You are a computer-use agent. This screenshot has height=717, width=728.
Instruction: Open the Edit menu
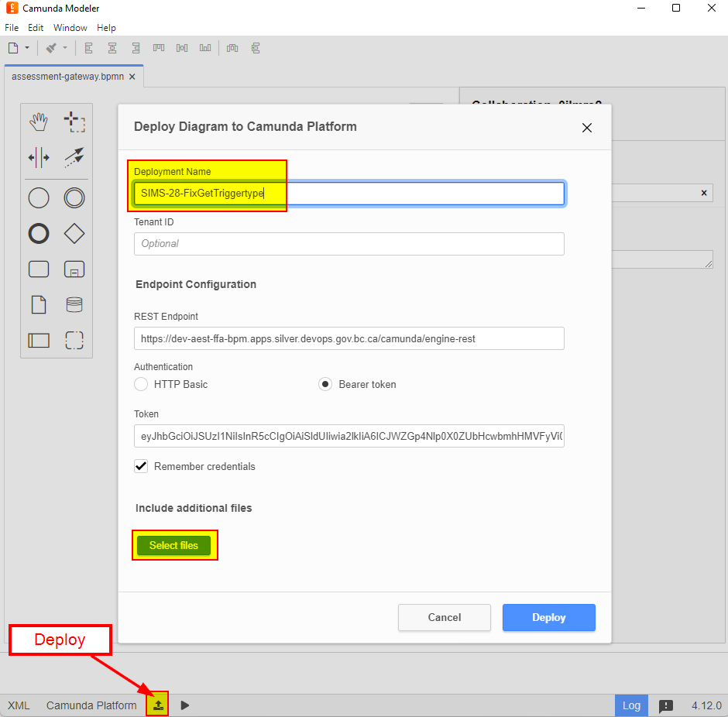coord(36,27)
